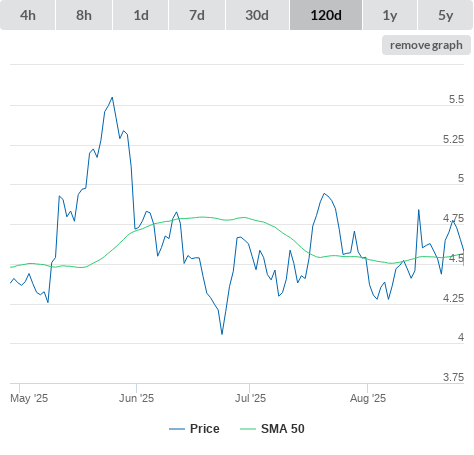Select the 4h time range tab
The width and height of the screenshot is (474, 455).
[28, 15]
